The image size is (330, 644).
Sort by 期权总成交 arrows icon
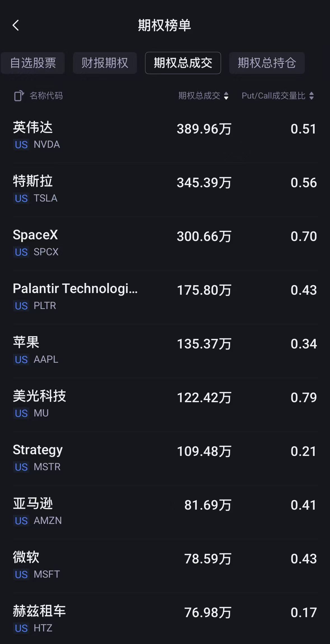226,96
